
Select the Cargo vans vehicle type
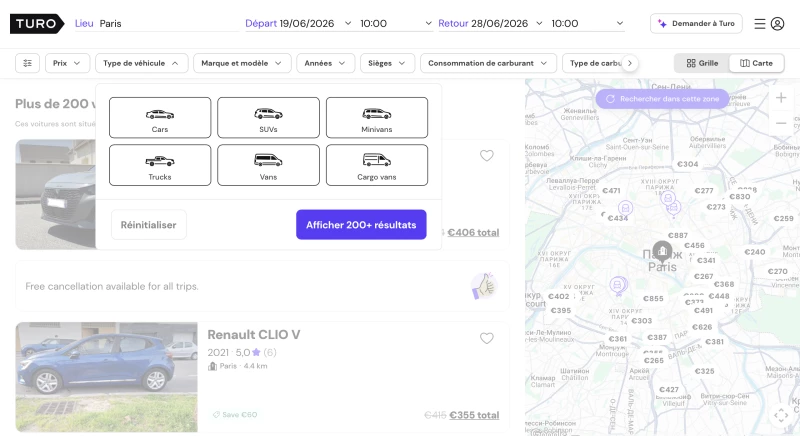[x=377, y=165]
